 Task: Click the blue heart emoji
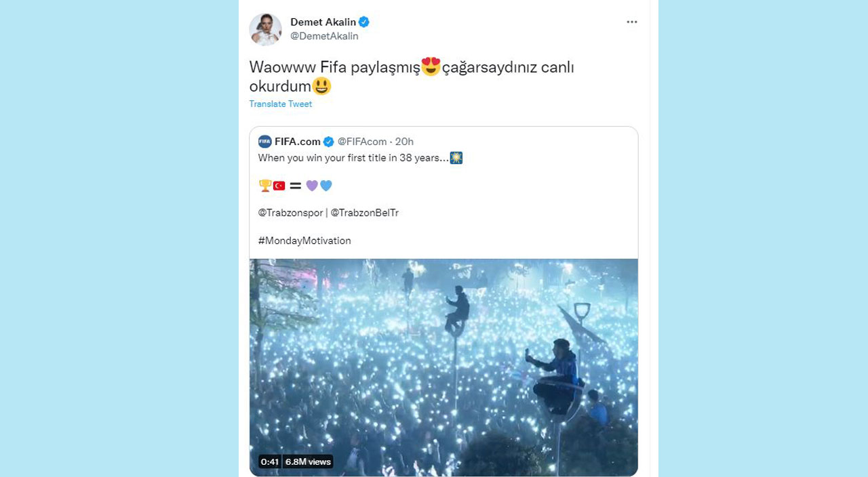point(327,185)
